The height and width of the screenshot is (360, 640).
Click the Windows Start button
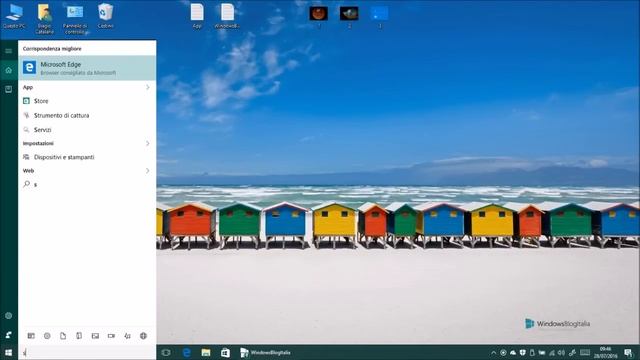click(9, 352)
